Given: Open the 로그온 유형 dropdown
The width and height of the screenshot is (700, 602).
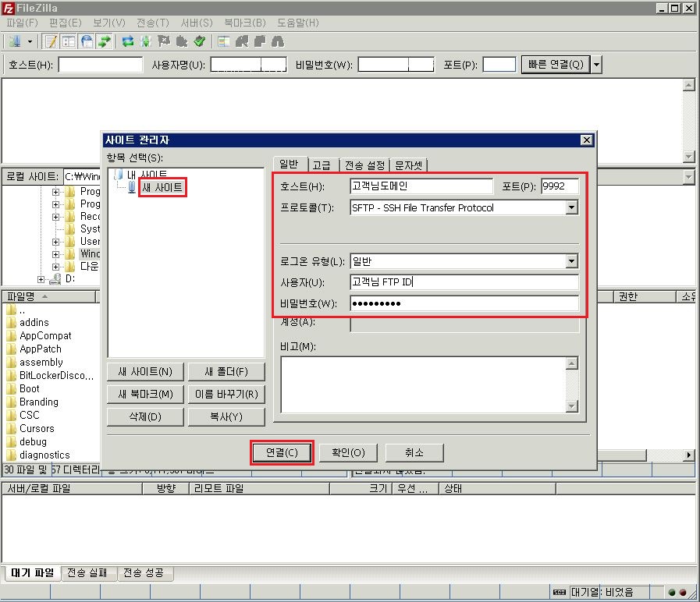Looking at the screenshot, I should 571,261.
